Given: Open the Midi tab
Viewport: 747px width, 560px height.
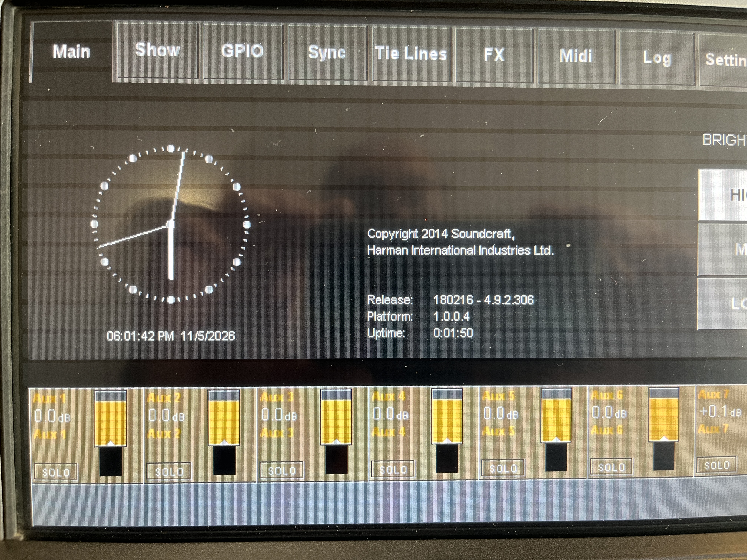Looking at the screenshot, I should coord(576,56).
